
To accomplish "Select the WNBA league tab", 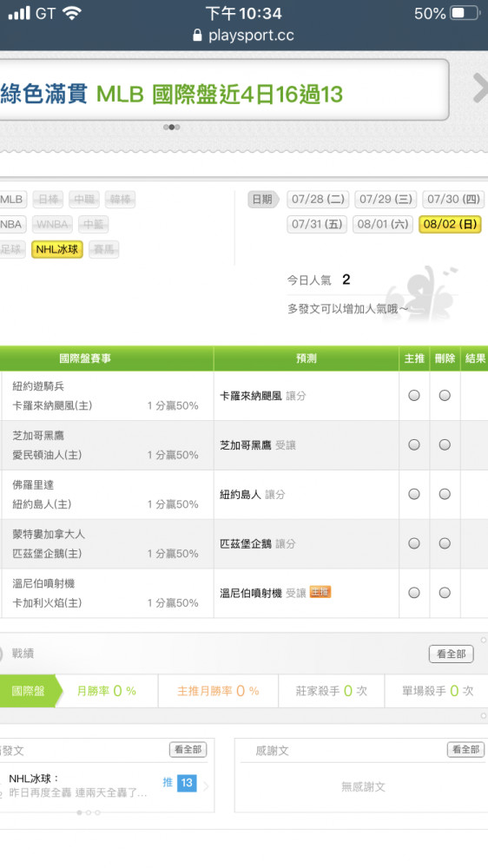I will 52,224.
